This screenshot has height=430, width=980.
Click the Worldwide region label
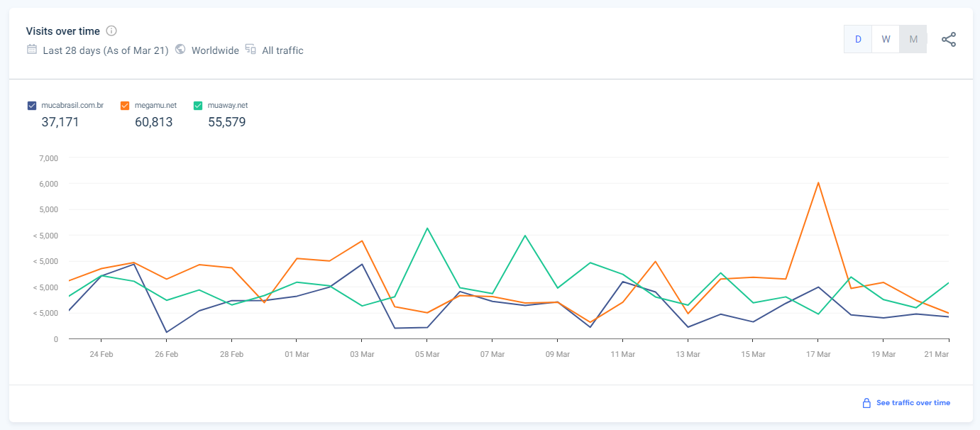tap(215, 50)
